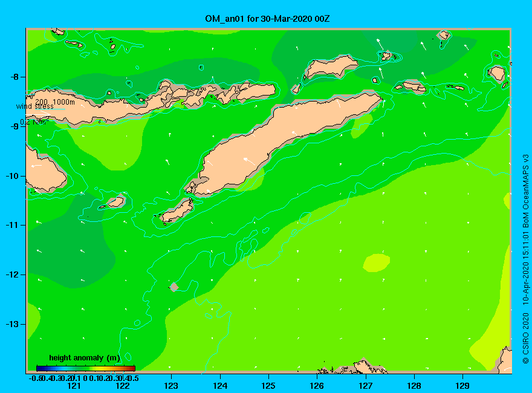Select latitude label -11 on left axis
This screenshot has height=393, width=532.
12,225
